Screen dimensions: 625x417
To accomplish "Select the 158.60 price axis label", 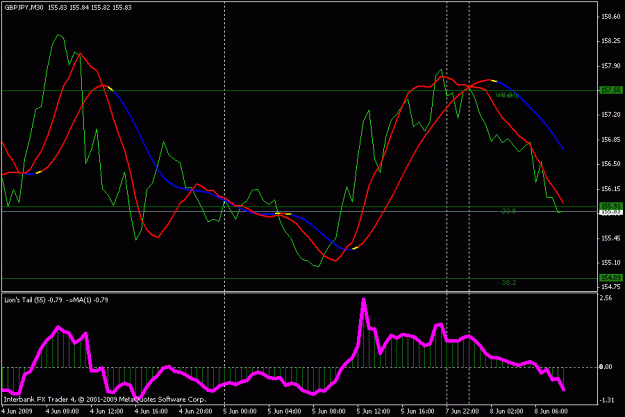I will 612,17.
